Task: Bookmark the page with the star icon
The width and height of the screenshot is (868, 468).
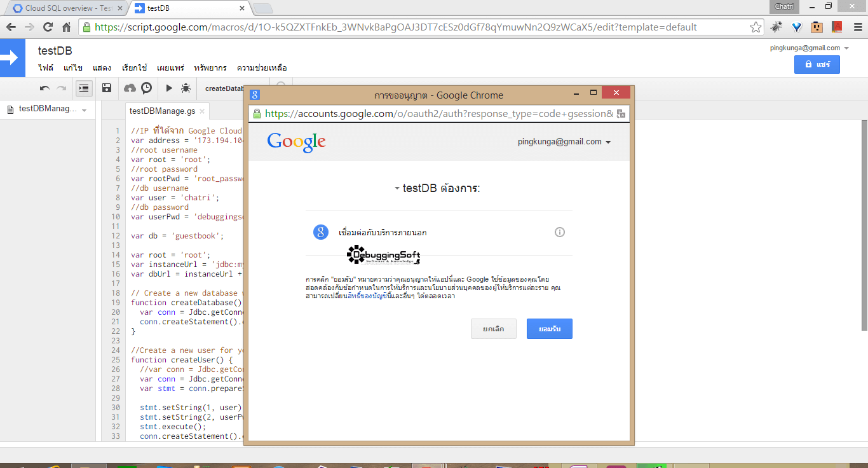Action: point(756,27)
